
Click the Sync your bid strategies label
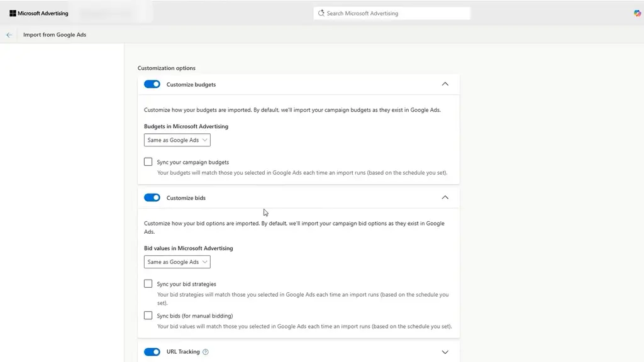pyautogui.click(x=186, y=284)
